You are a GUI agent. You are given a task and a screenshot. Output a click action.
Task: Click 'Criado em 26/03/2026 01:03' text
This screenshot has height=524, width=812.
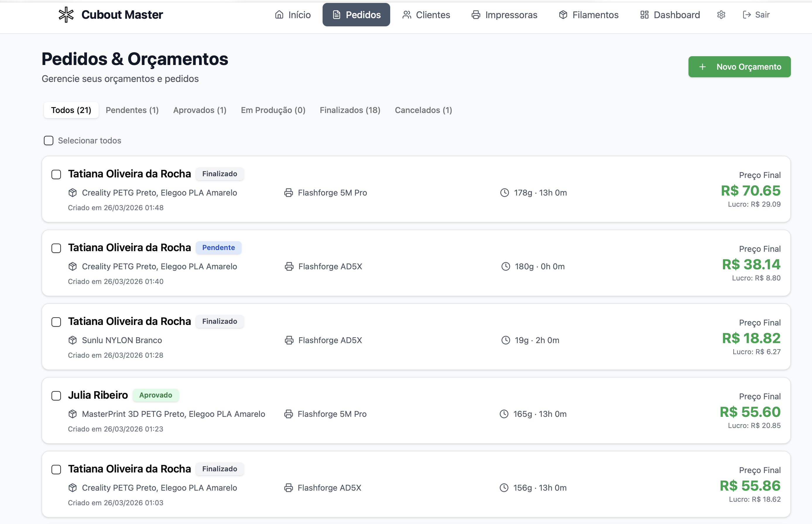116,503
